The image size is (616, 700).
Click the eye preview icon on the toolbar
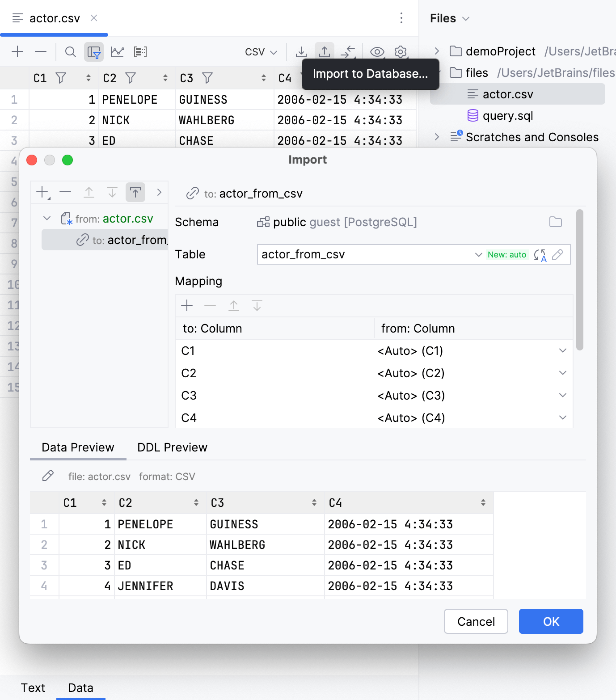click(x=377, y=51)
